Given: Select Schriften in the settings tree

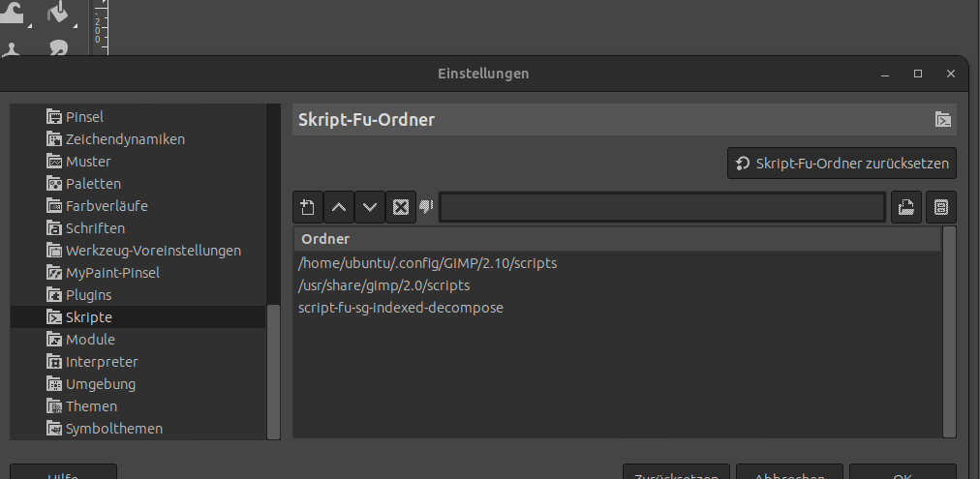Looking at the screenshot, I should pos(95,228).
